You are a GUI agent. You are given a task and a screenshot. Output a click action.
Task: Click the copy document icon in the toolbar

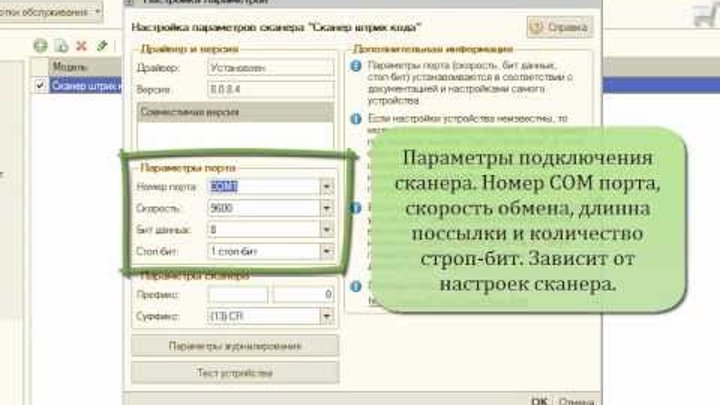click(61, 45)
